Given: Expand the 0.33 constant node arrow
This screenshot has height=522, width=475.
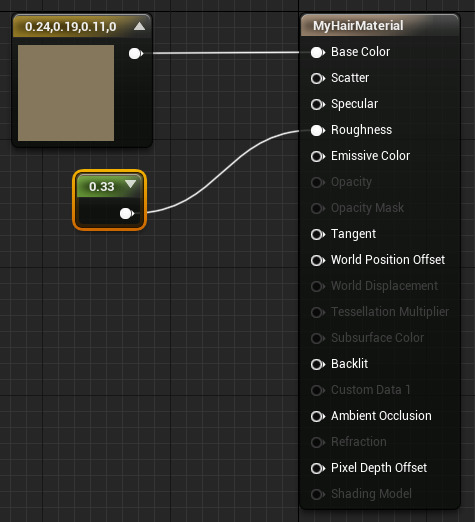Looking at the screenshot, I should pos(130,184).
